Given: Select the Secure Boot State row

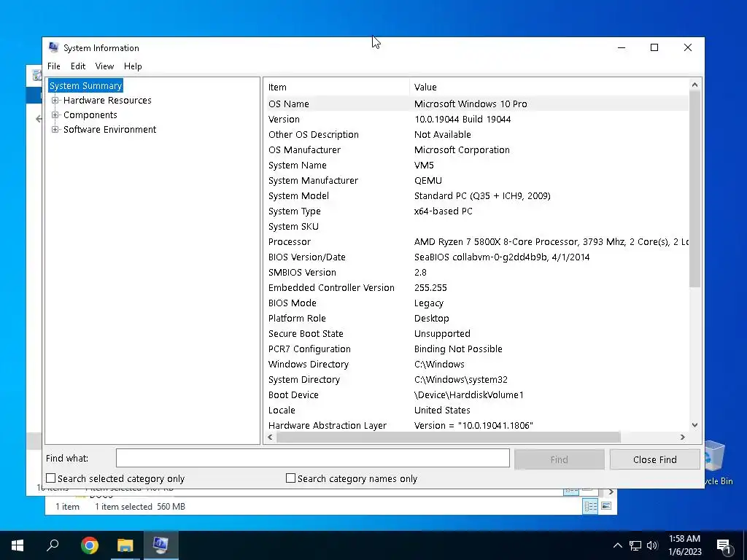Looking at the screenshot, I should click(x=476, y=333).
